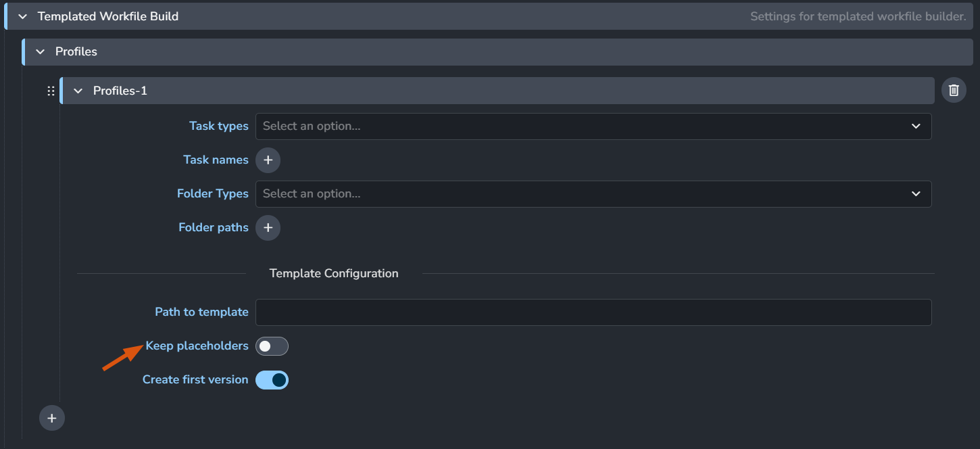Viewport: 980px width, 449px height.
Task: Add a new profile with the bottom plus icon
Action: [x=52, y=419]
